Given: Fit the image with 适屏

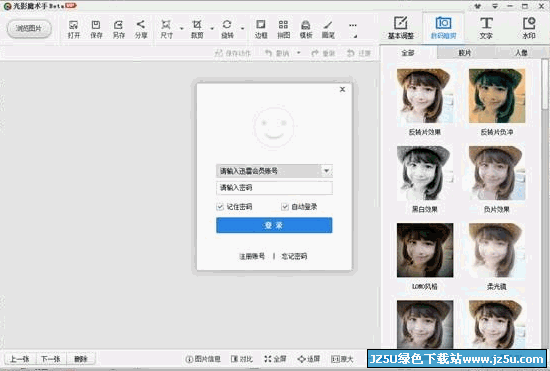Looking at the screenshot, I should click(x=309, y=359).
